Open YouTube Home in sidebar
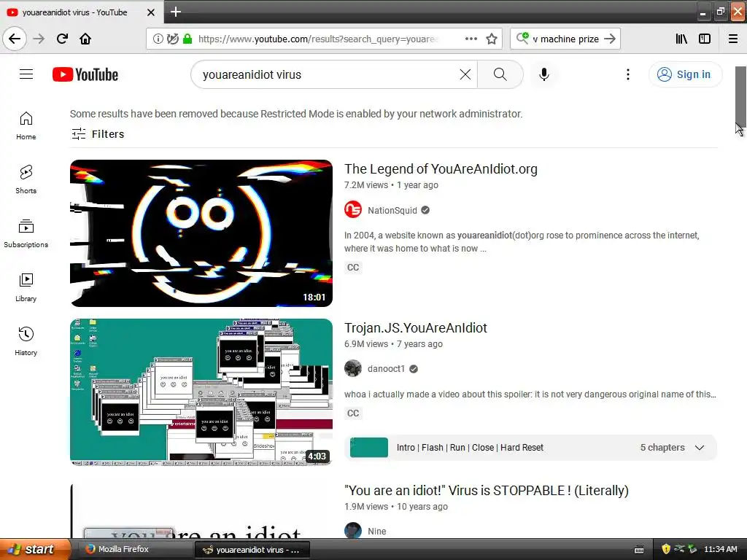 pyautogui.click(x=26, y=125)
